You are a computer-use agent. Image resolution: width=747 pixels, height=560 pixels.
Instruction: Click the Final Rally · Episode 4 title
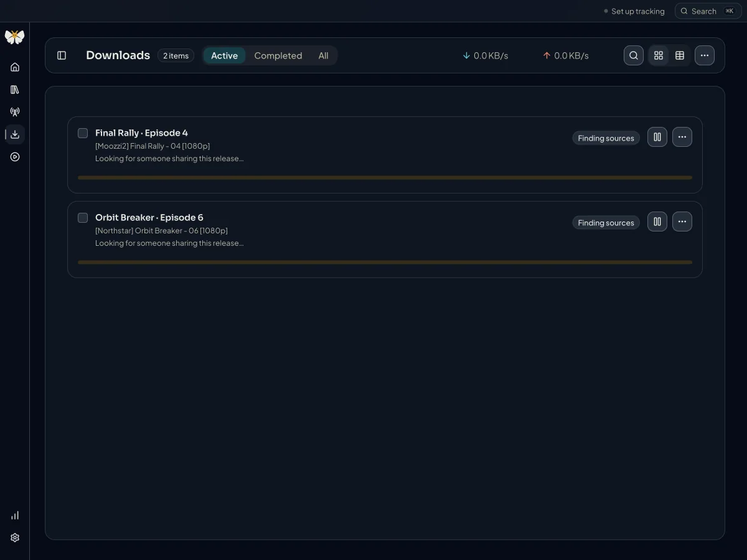pos(141,133)
